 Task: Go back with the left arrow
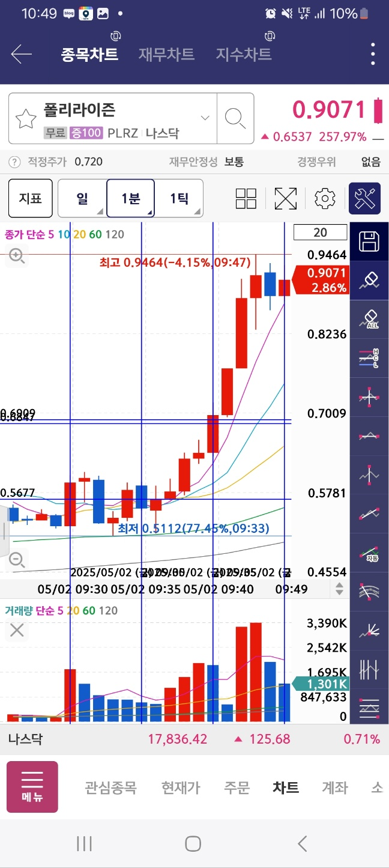(x=21, y=55)
